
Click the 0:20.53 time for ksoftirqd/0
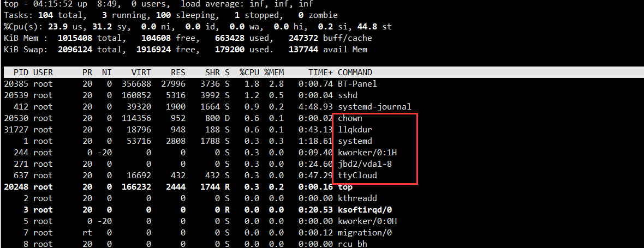[316, 210]
